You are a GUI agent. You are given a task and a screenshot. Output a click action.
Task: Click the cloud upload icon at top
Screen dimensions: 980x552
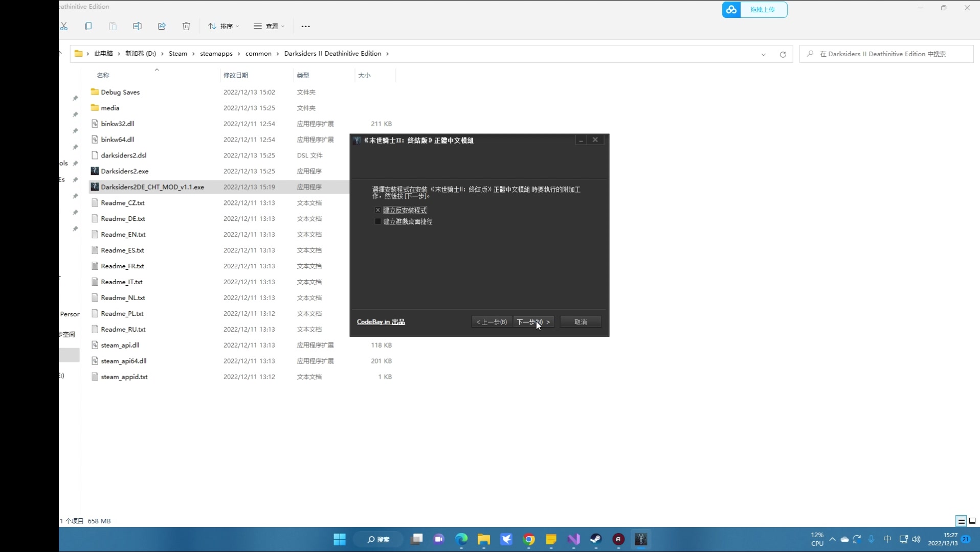731,10
